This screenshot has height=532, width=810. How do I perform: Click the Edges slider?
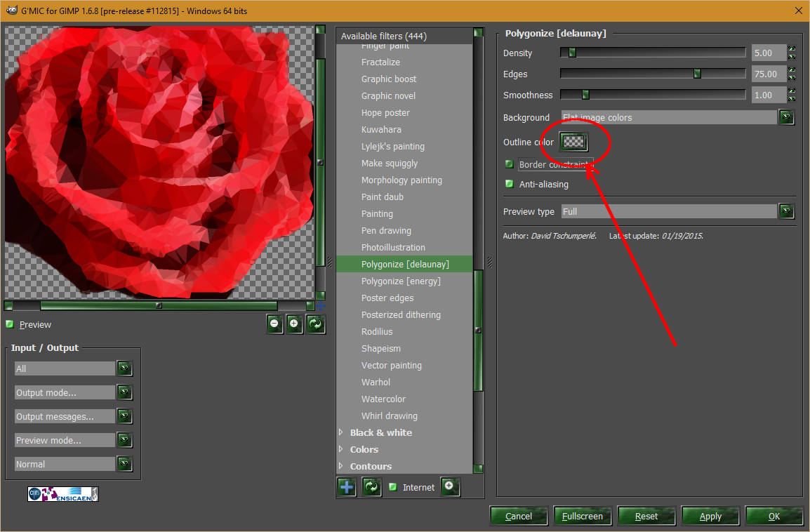tap(653, 74)
